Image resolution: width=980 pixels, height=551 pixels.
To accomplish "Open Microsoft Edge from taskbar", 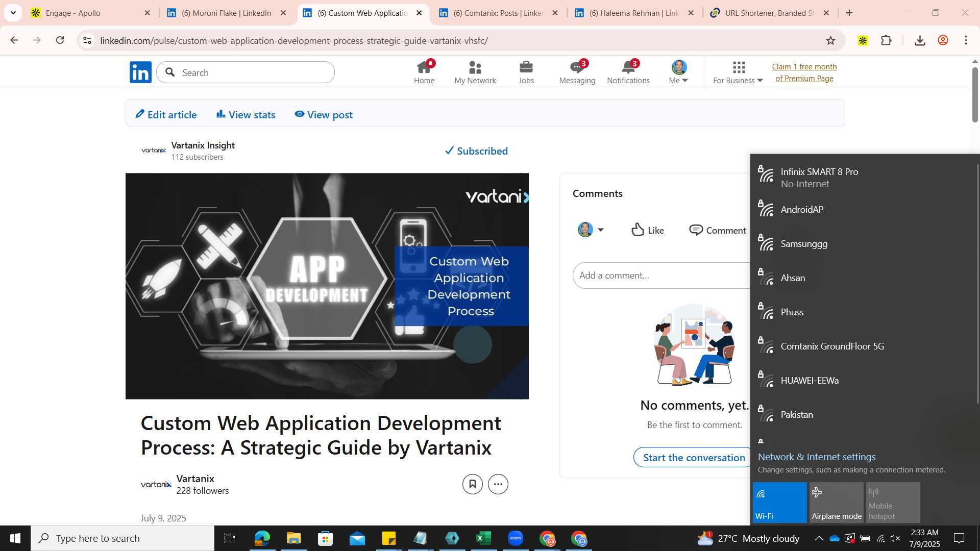I will click(x=262, y=538).
